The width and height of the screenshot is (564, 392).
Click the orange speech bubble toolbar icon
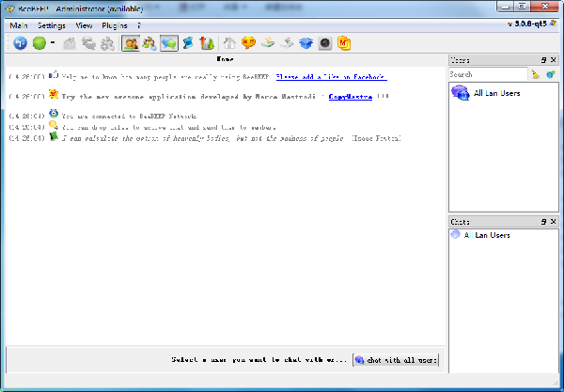[x=249, y=43]
